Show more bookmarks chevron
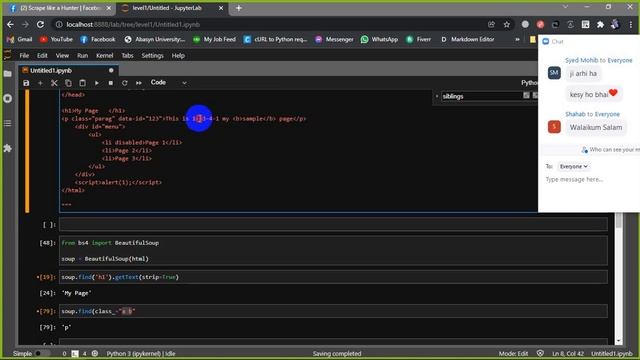The image size is (640, 360). click(x=517, y=39)
